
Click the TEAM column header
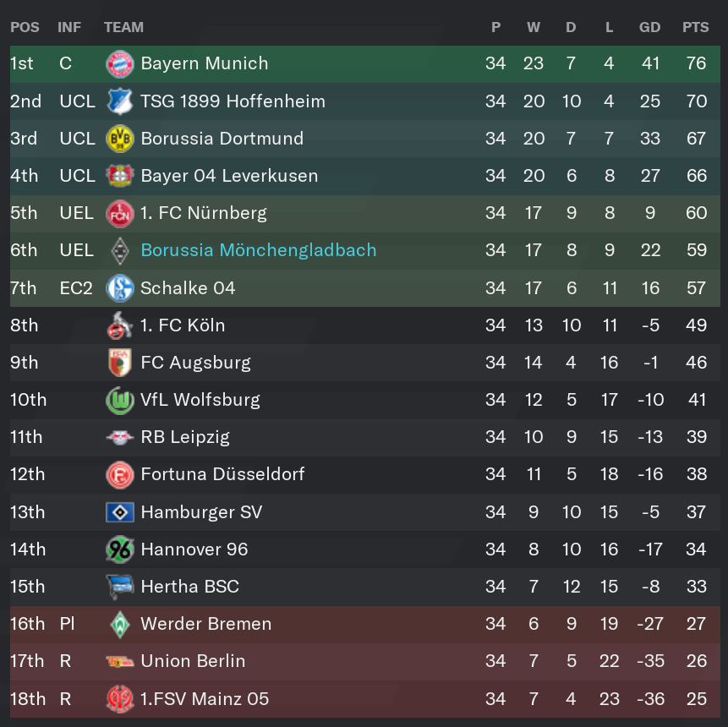[123, 27]
